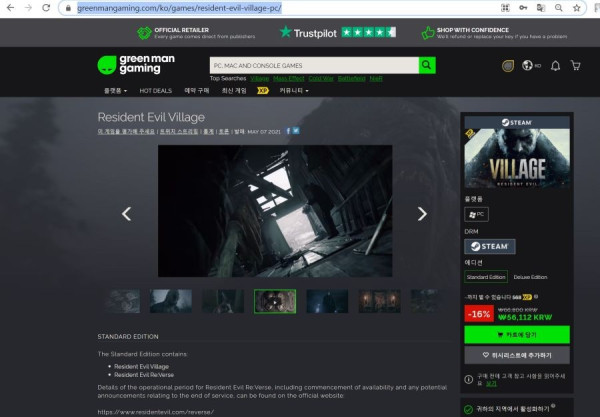Image resolution: width=600 pixels, height=417 pixels.
Task: Open the Mass Effect top search link
Action: click(x=289, y=78)
